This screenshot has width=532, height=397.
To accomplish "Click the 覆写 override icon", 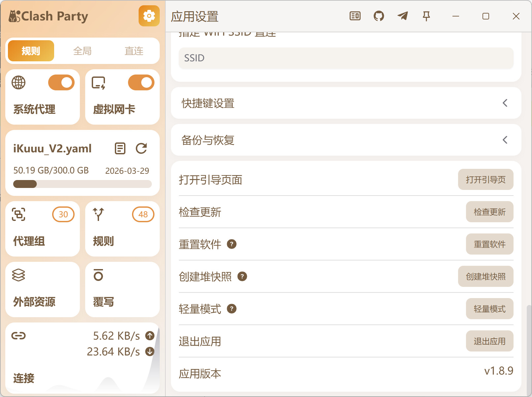I will pyautogui.click(x=98, y=275).
